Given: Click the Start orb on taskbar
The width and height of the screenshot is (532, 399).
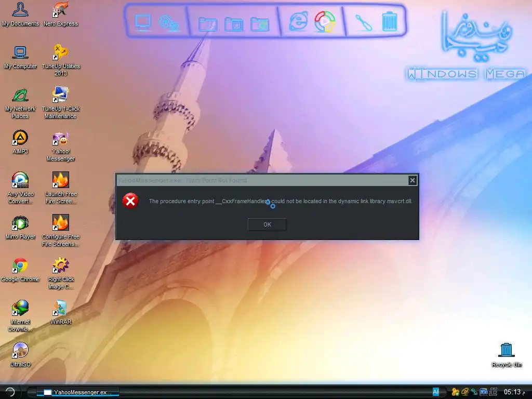Looking at the screenshot, I should coord(10,392).
